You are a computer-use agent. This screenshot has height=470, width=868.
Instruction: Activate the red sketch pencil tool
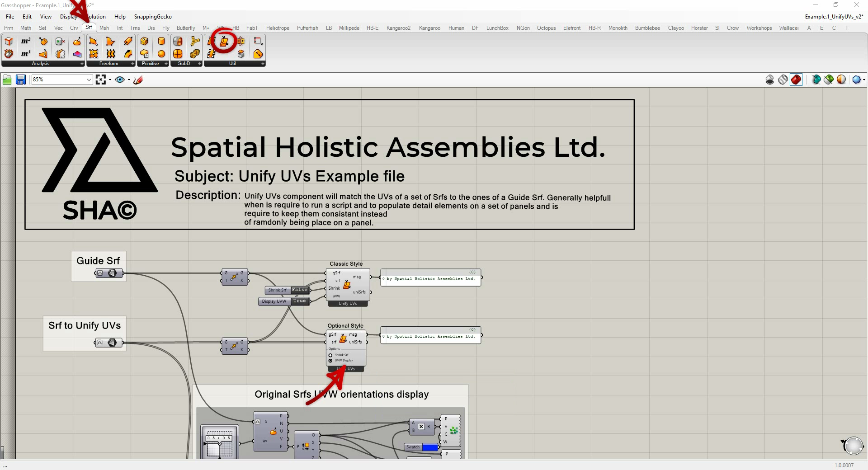click(138, 80)
